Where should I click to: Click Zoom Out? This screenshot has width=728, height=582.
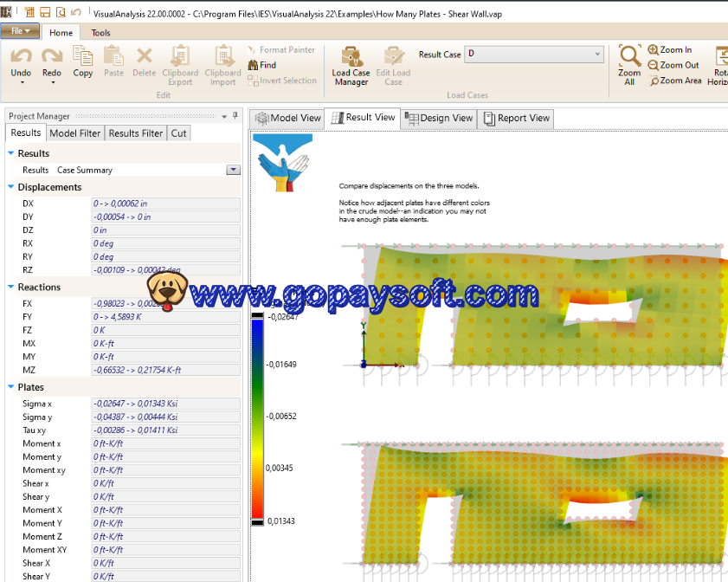coord(673,65)
